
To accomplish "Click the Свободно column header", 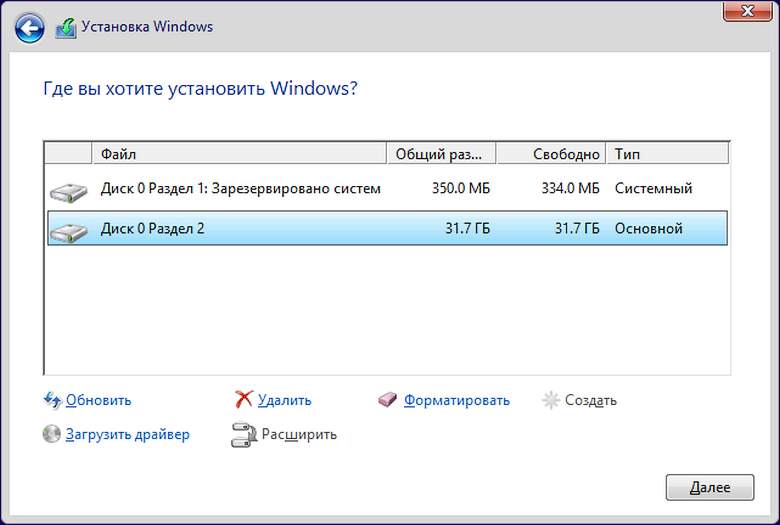I will pos(551,153).
